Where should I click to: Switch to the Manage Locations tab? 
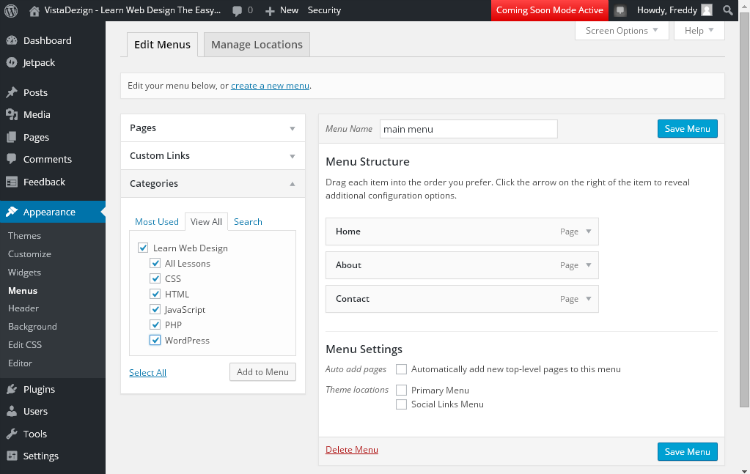256,45
